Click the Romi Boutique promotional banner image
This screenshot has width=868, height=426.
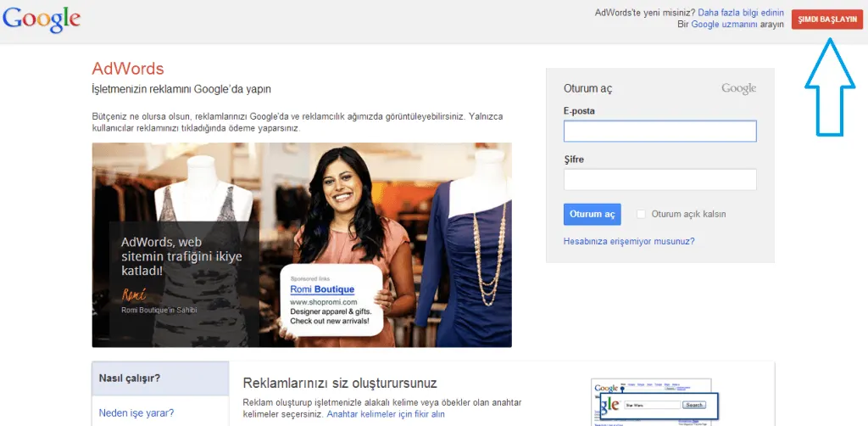tap(302, 245)
